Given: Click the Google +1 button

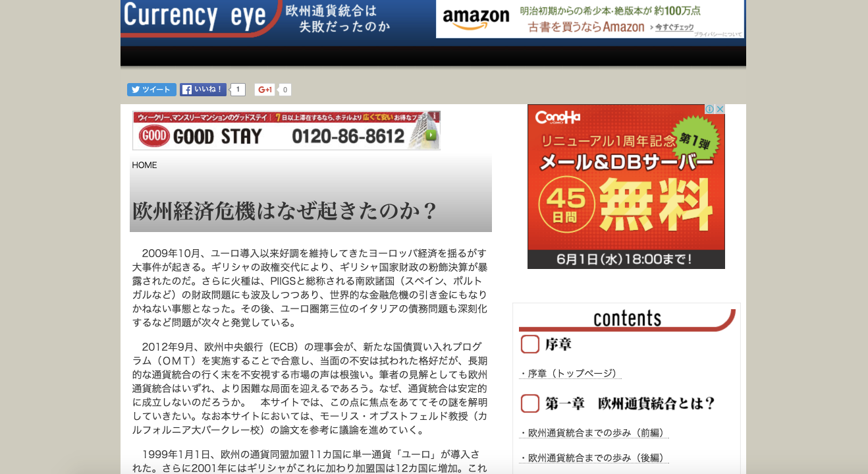Looking at the screenshot, I should (265, 90).
